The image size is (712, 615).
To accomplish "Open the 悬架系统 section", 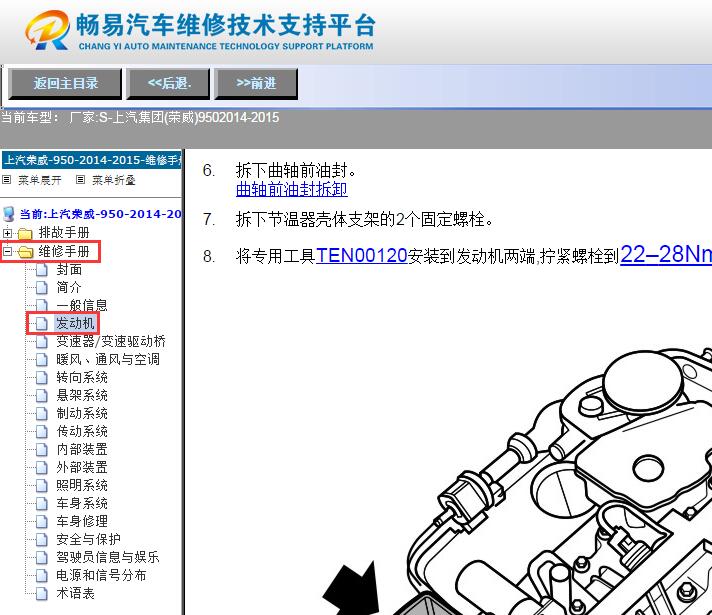I will pos(82,395).
